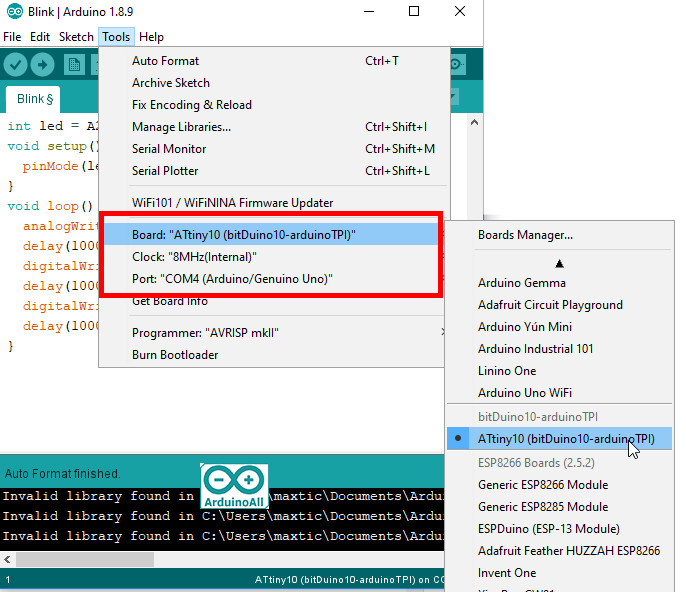Open WiFi101 / WiFiNINA Firmware Updater
Screen dimensions: 686x592
point(275,203)
